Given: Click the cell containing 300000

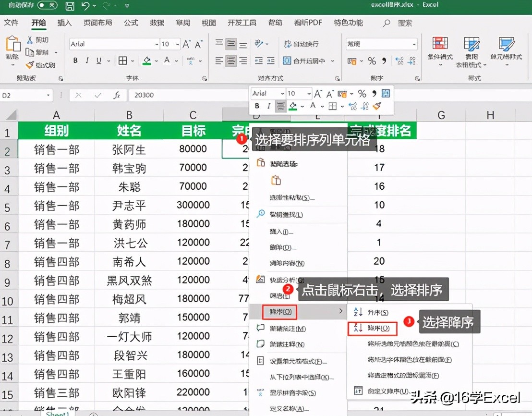Looking at the screenshot, I should click(193, 205).
